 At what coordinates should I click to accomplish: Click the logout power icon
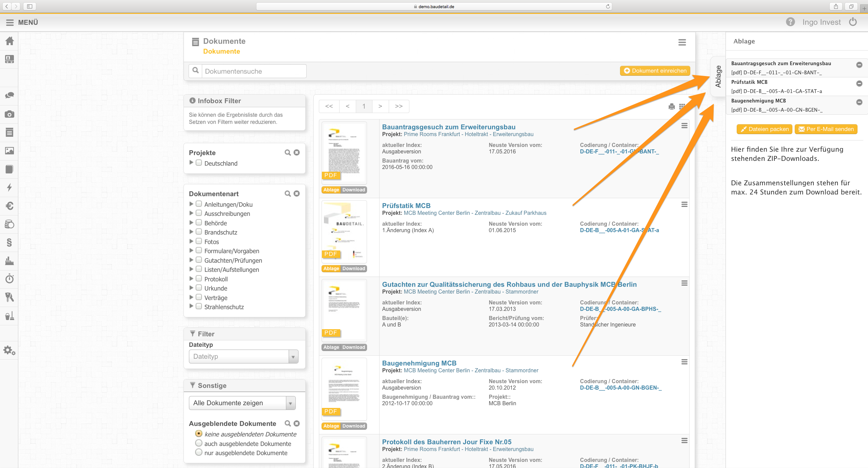(853, 22)
